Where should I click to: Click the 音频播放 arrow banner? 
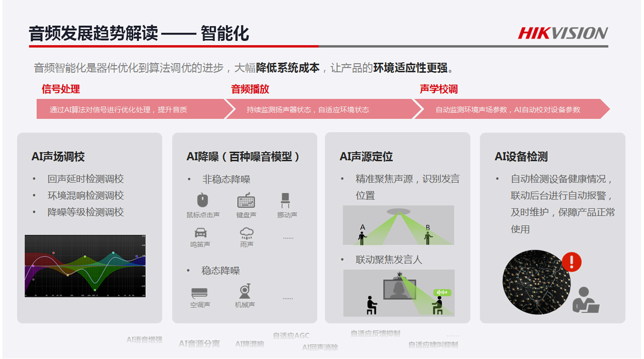[319, 109]
